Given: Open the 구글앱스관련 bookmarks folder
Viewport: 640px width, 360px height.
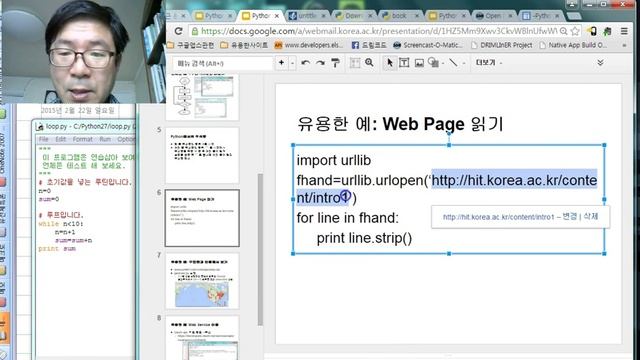Looking at the screenshot, I should (x=191, y=45).
